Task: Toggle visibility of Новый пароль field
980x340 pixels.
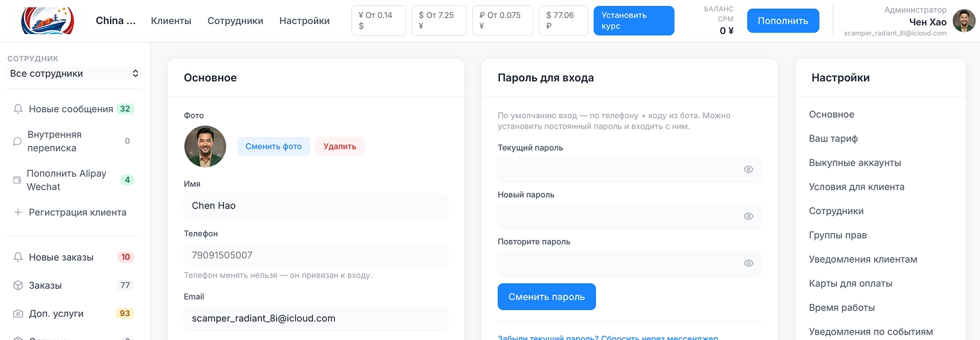Action: [748, 216]
